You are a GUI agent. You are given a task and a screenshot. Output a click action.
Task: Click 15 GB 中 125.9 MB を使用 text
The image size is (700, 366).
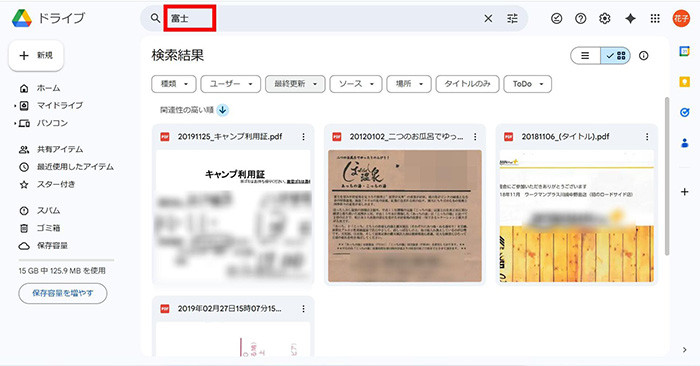click(x=62, y=271)
